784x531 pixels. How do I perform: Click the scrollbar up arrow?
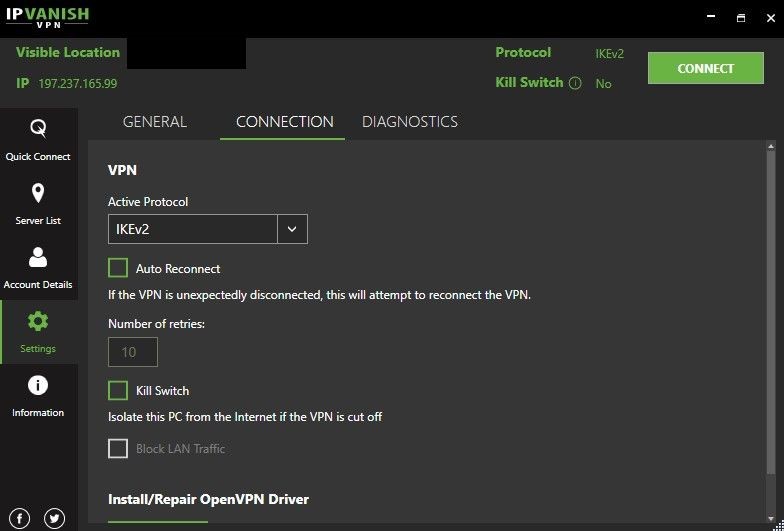click(770, 146)
